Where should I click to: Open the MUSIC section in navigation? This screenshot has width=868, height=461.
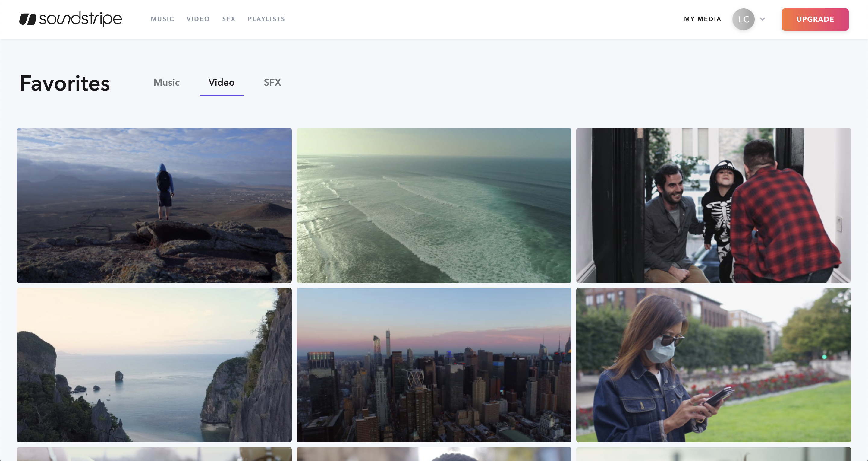[162, 19]
